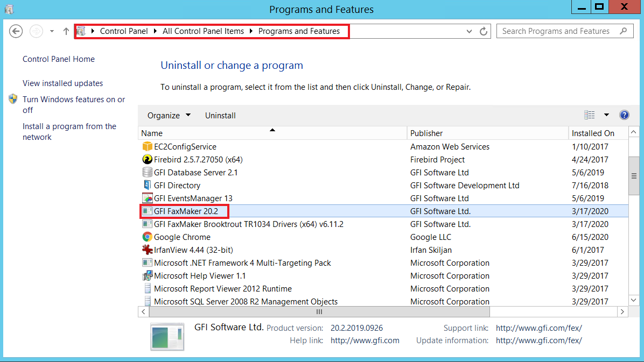Select Google Chrome program name
This screenshot has height=362, width=644.
[182, 237]
